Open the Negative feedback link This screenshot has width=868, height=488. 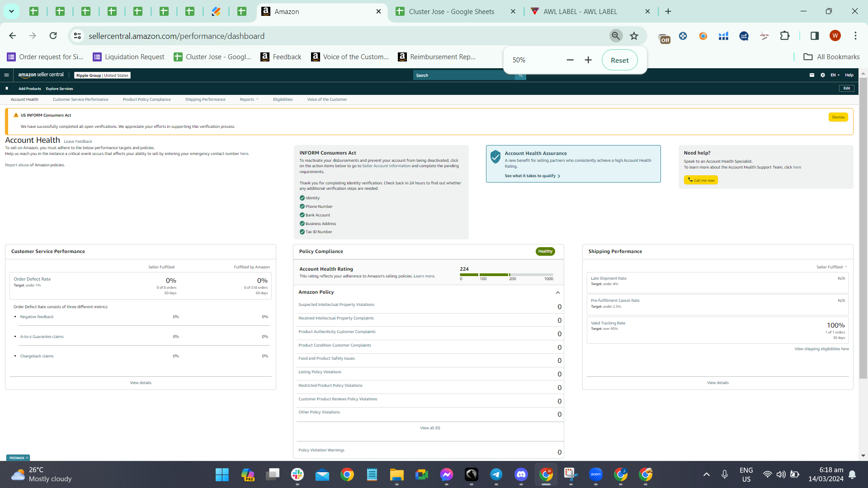(37, 317)
